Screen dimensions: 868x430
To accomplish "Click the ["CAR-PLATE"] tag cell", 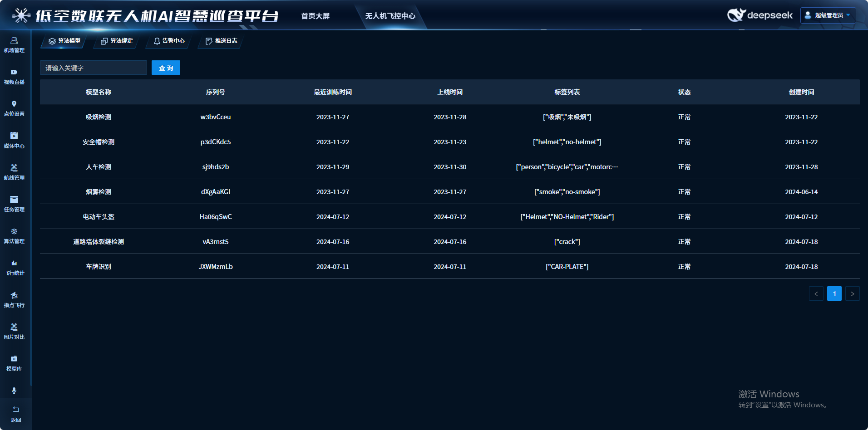I will [x=567, y=267].
